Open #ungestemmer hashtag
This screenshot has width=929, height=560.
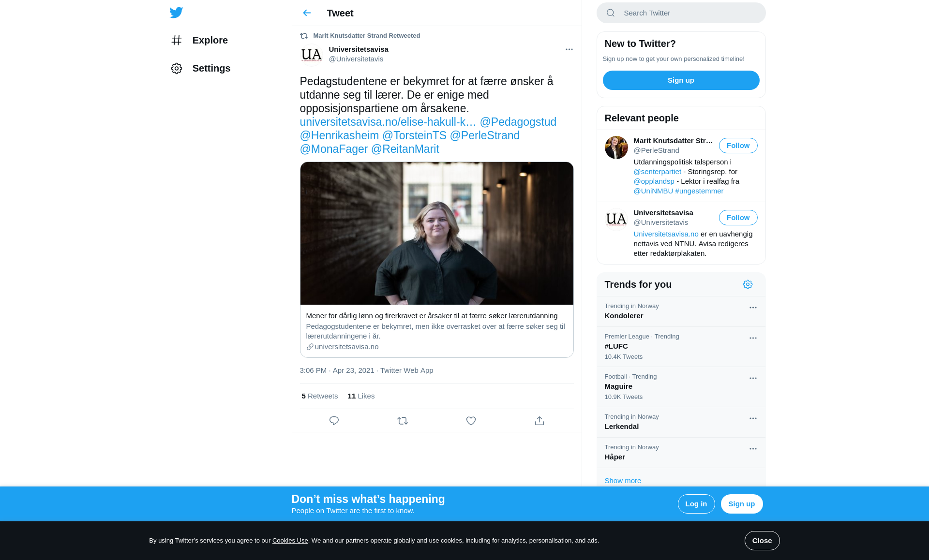(x=699, y=191)
